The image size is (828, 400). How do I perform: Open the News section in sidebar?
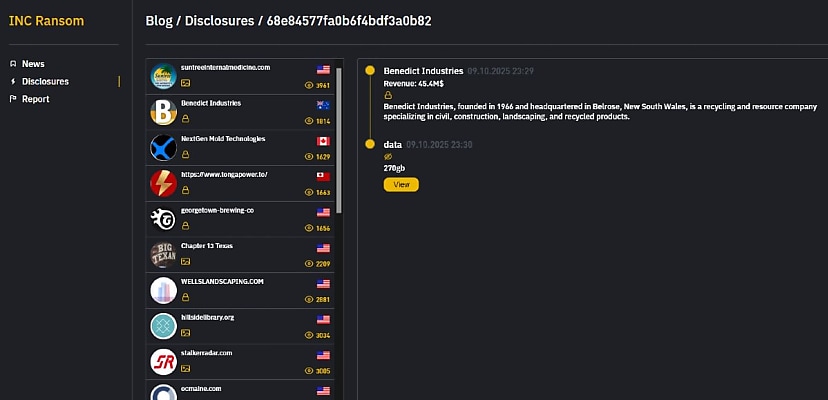[33, 64]
